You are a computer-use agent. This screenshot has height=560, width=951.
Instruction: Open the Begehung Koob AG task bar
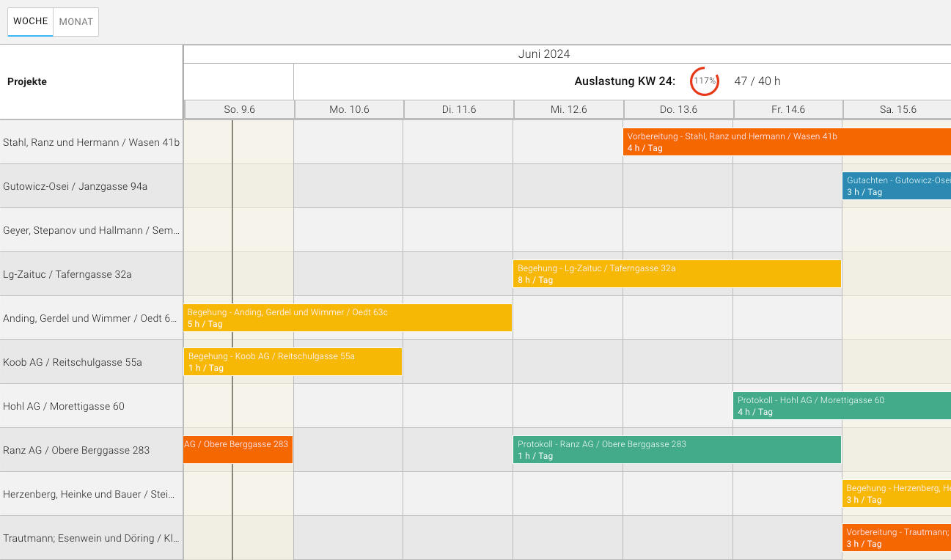293,362
